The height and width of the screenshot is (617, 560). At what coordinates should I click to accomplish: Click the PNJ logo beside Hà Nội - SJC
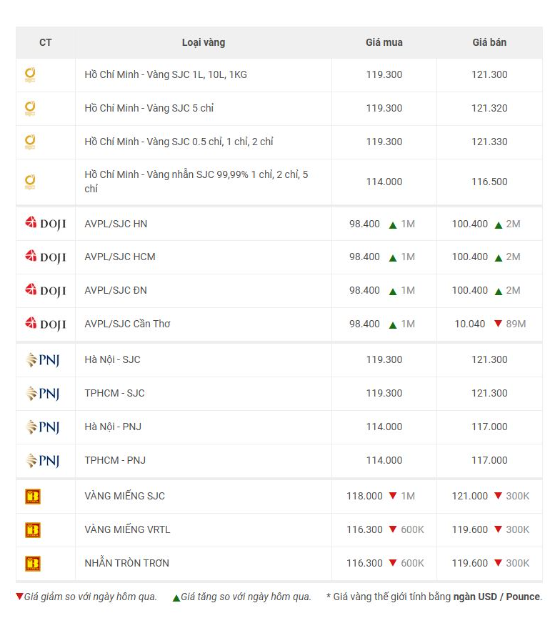coord(43,360)
